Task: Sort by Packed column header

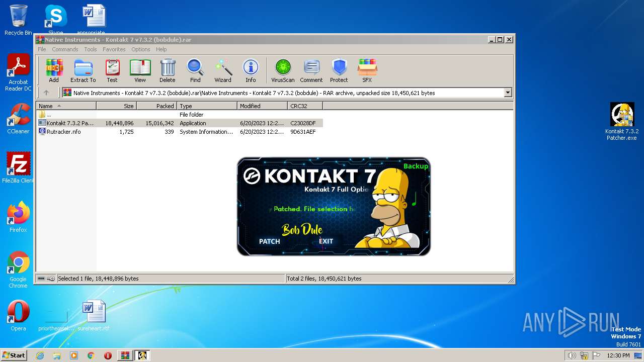Action: [156, 106]
